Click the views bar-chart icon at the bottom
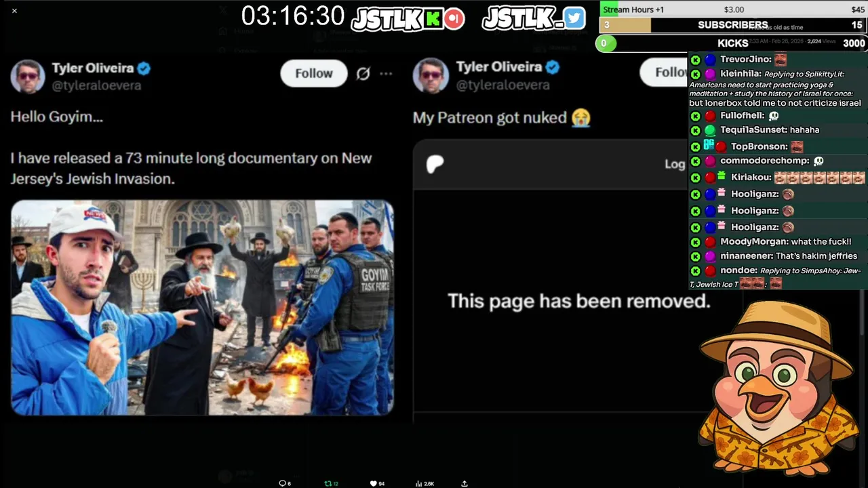The width and height of the screenshot is (868, 488). click(419, 483)
